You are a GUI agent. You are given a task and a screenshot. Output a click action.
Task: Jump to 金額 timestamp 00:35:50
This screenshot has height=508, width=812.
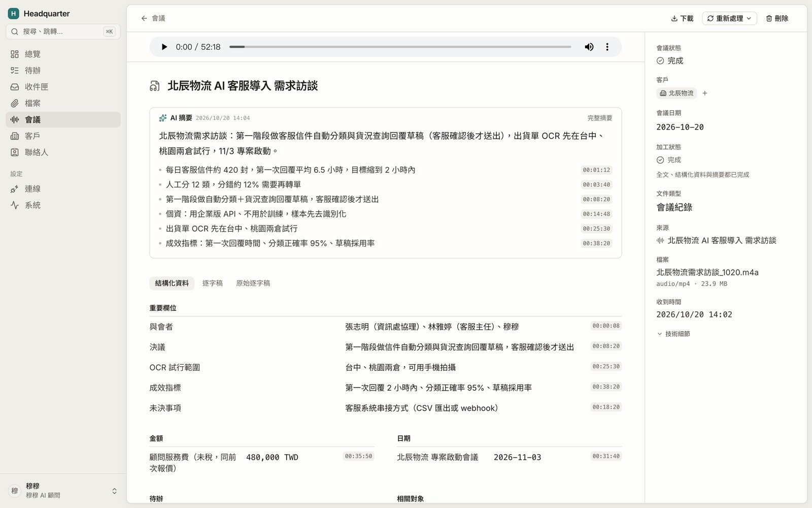coord(358,456)
